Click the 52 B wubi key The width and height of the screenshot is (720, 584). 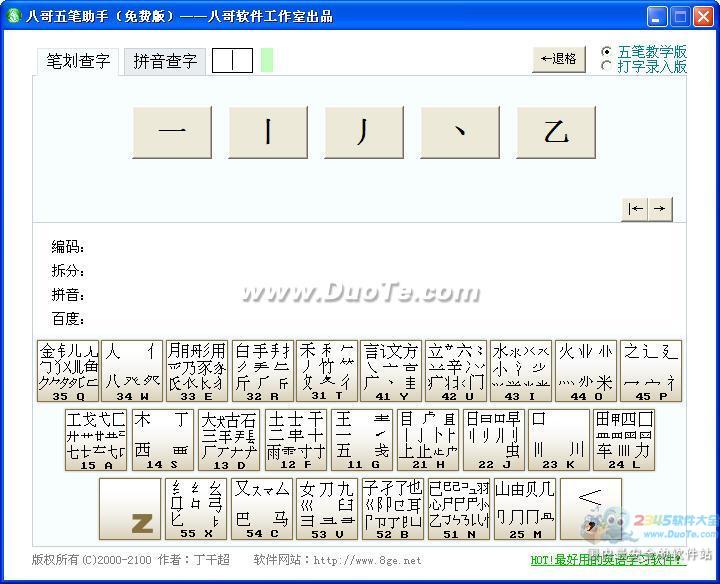tap(393, 509)
